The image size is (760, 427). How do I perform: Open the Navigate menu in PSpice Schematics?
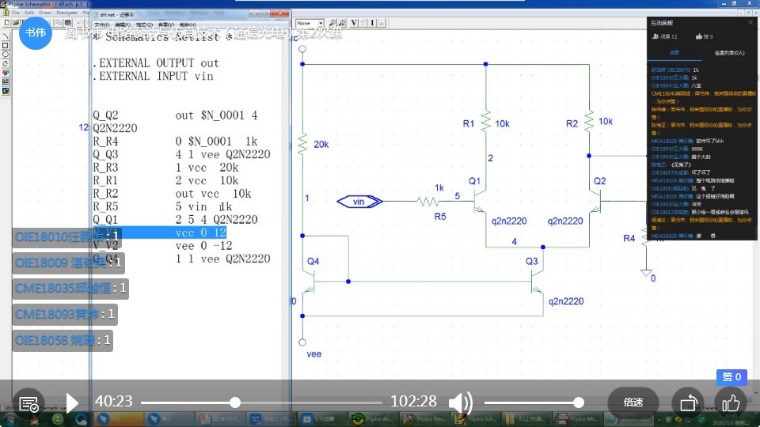[67, 13]
